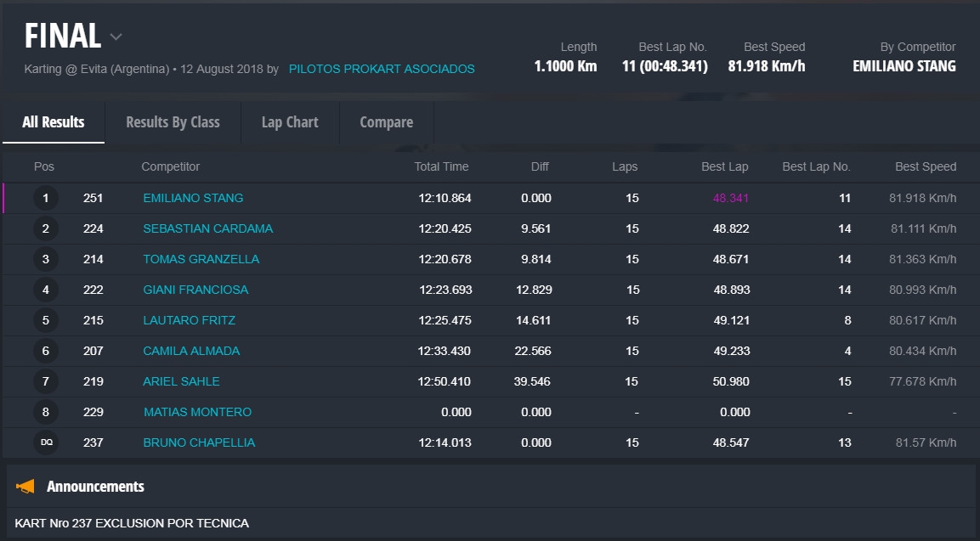Click the Announcements megaphone icon

coord(25,487)
